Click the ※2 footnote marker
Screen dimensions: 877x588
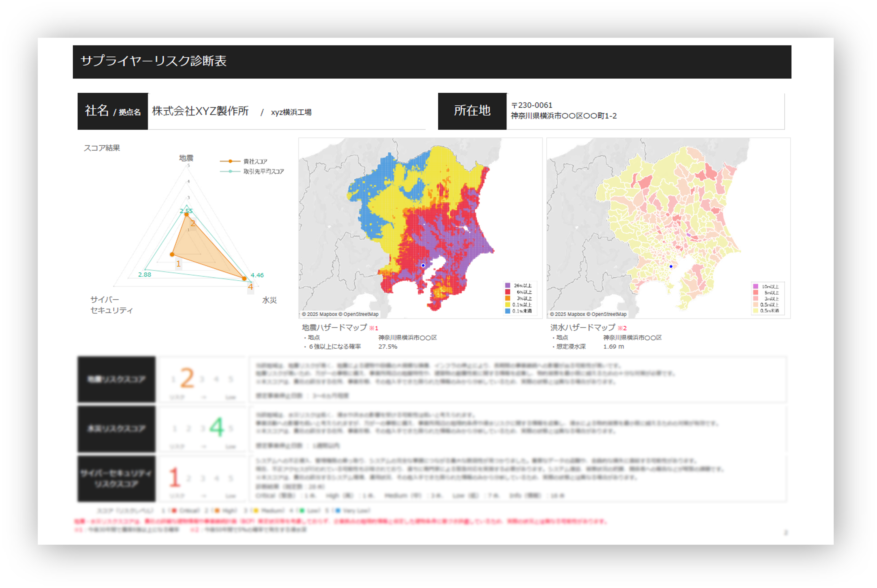tap(622, 328)
